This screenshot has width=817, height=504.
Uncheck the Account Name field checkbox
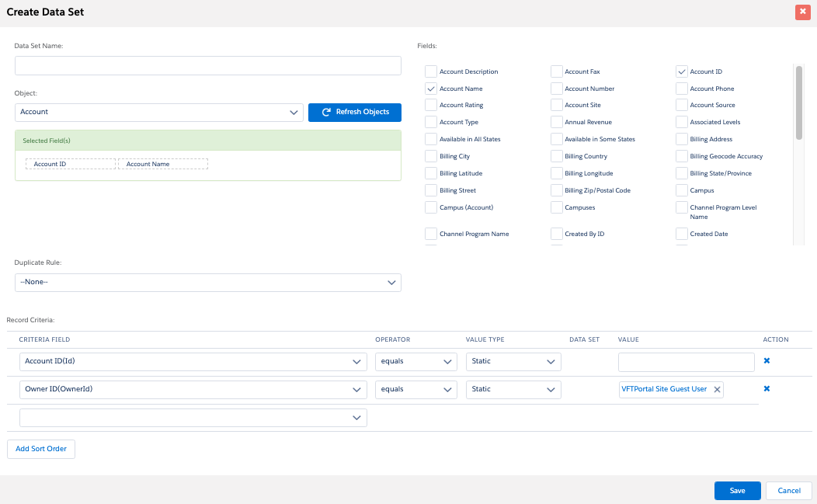coord(431,89)
